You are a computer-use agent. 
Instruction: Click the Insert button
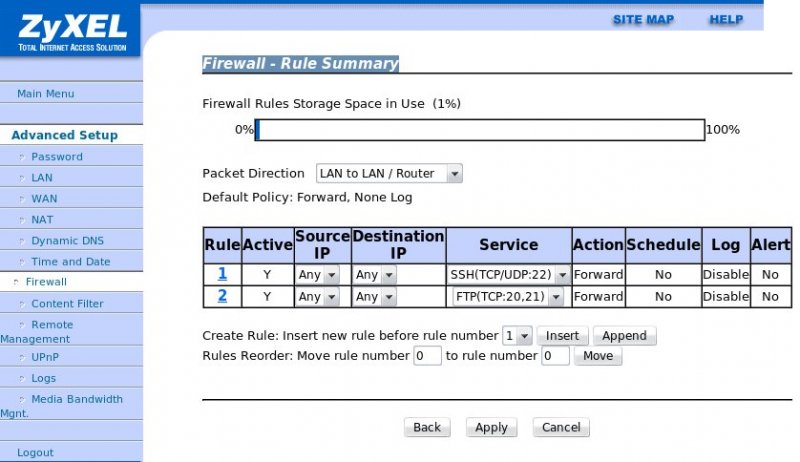point(562,336)
